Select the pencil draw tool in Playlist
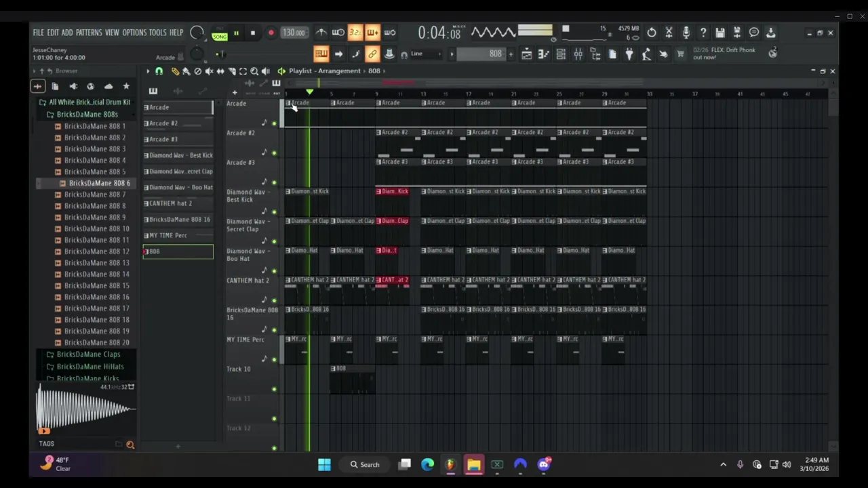868x488 pixels. (x=175, y=71)
